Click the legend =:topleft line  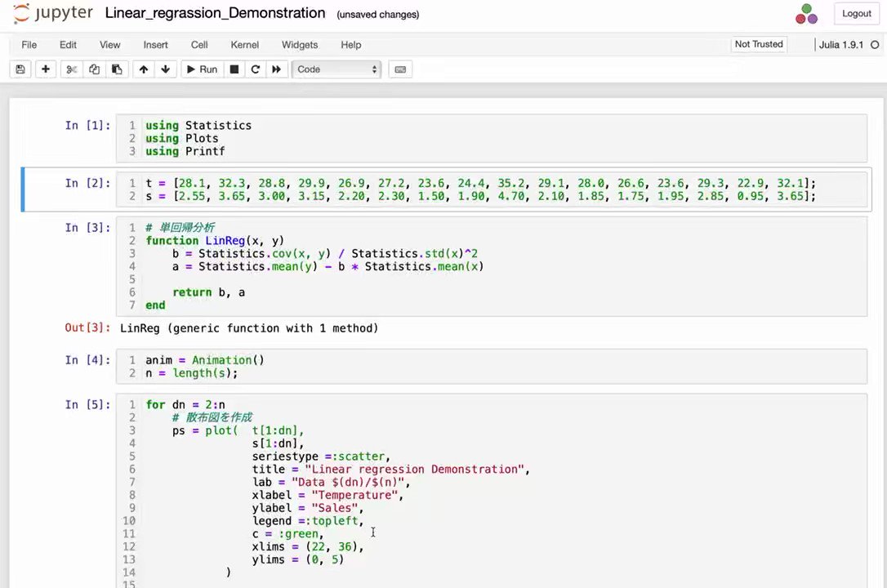tap(308, 521)
